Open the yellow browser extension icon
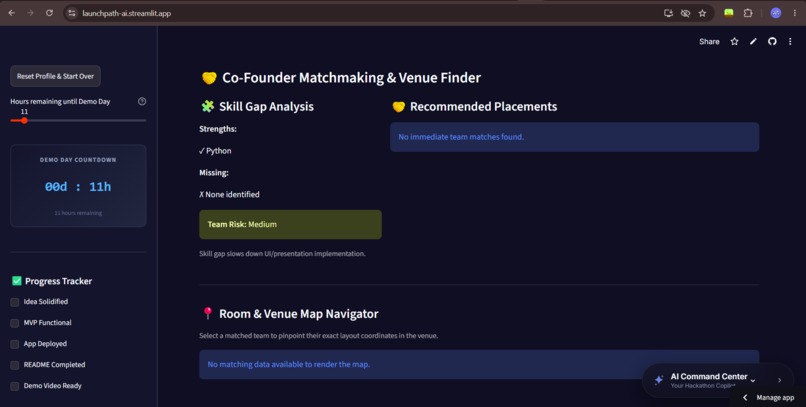The height and width of the screenshot is (407, 806). (x=728, y=13)
